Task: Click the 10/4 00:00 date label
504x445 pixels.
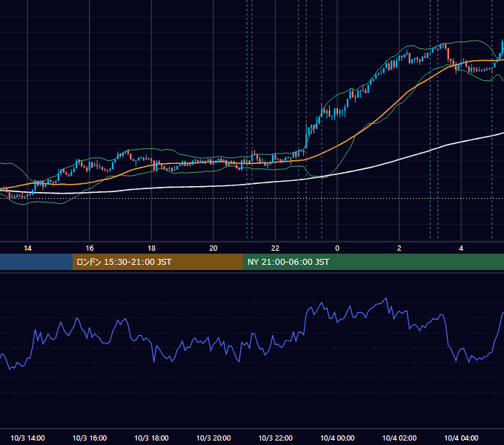Action: click(337, 438)
